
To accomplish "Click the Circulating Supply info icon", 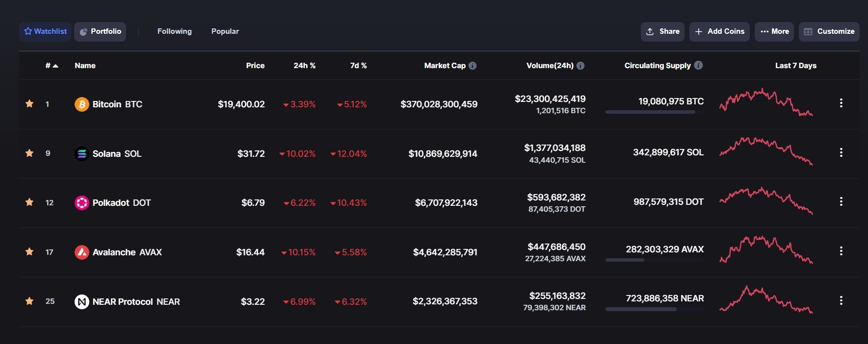I will [699, 65].
